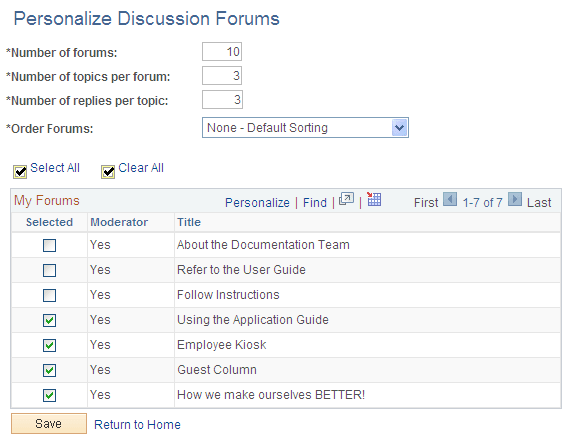This screenshot has height=442, width=565.
Task: Click the Save button
Action: point(49,424)
